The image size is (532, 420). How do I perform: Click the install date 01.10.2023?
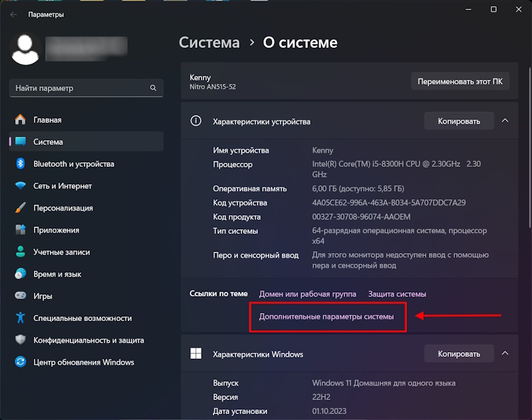click(x=329, y=411)
